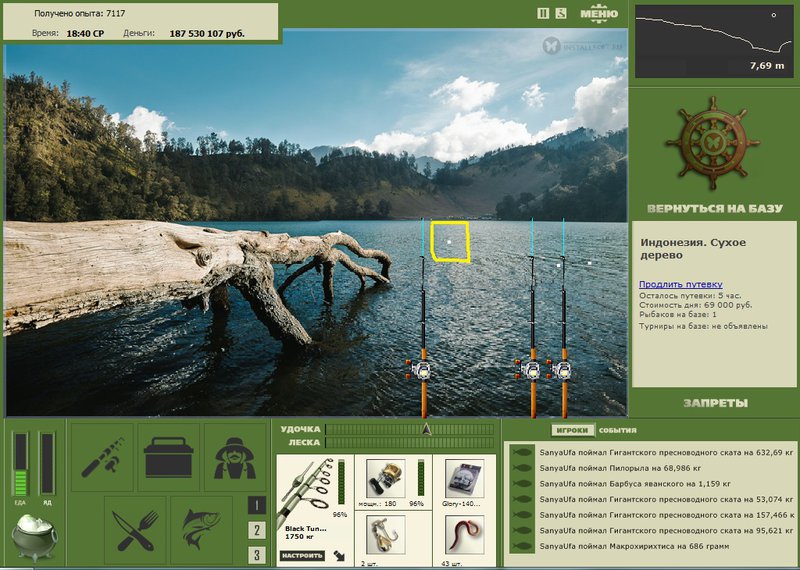
Task: Click the УДОЧКА tension slider marker
Action: click(427, 429)
